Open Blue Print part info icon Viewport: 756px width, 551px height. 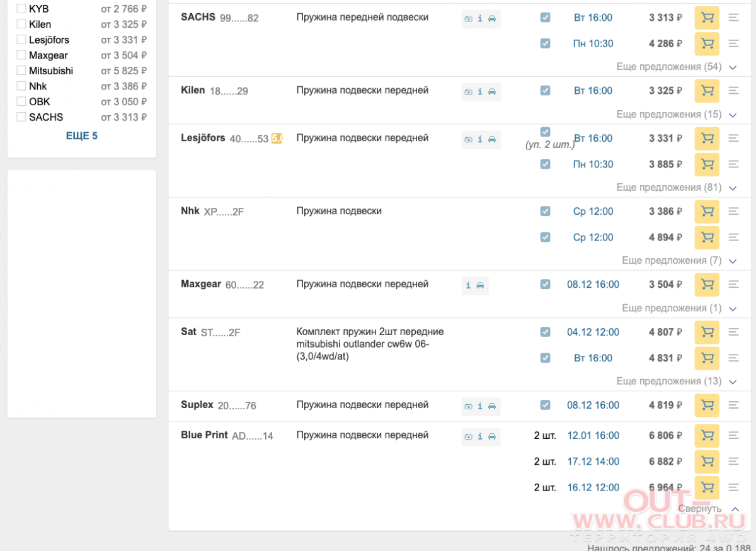(480, 437)
